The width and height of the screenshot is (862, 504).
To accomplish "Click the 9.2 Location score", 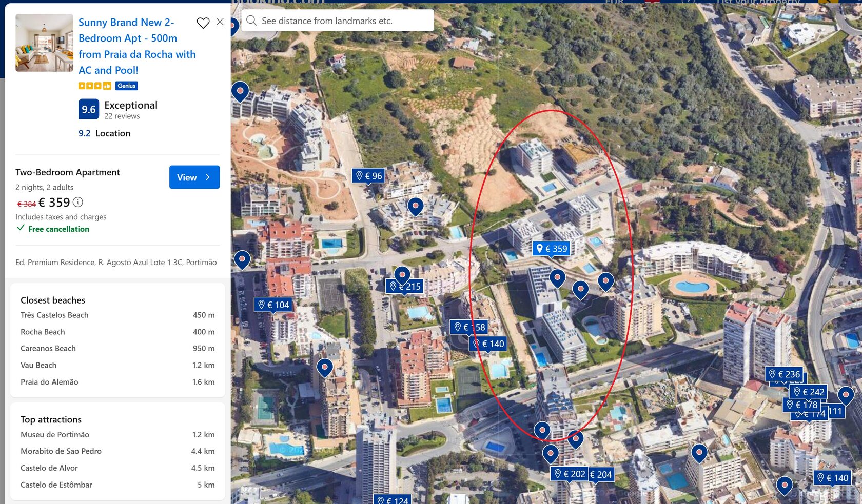I will [x=105, y=133].
